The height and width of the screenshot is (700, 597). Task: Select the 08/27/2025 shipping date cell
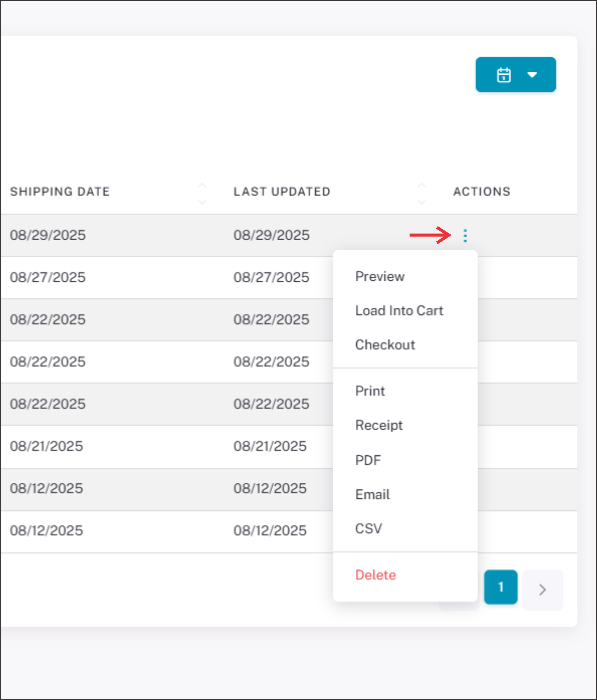48,277
